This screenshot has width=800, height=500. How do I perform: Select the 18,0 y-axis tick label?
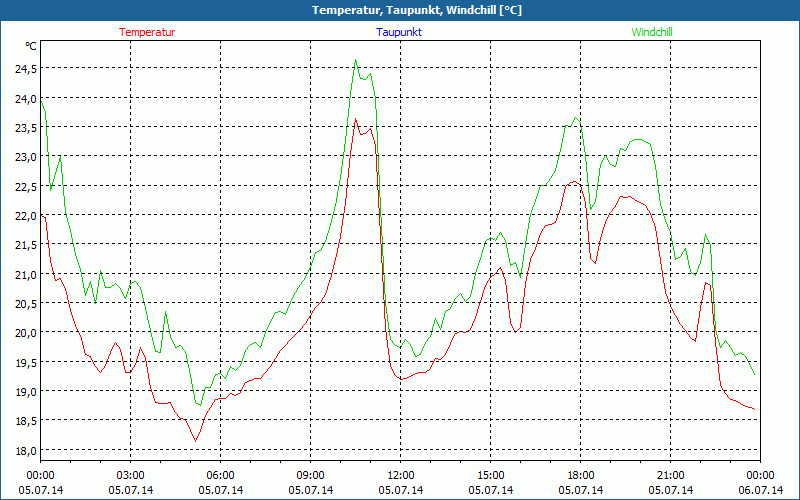pyautogui.click(x=24, y=450)
